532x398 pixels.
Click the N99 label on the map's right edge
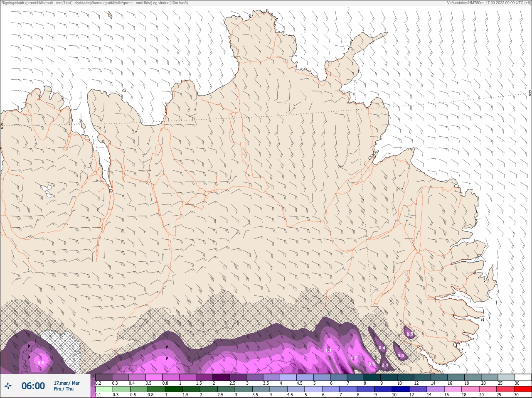530,93
